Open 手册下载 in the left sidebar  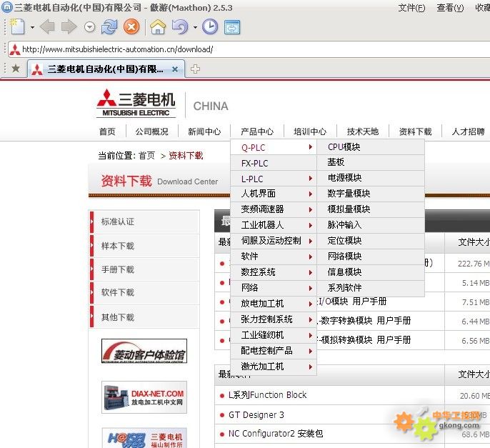pos(144,269)
